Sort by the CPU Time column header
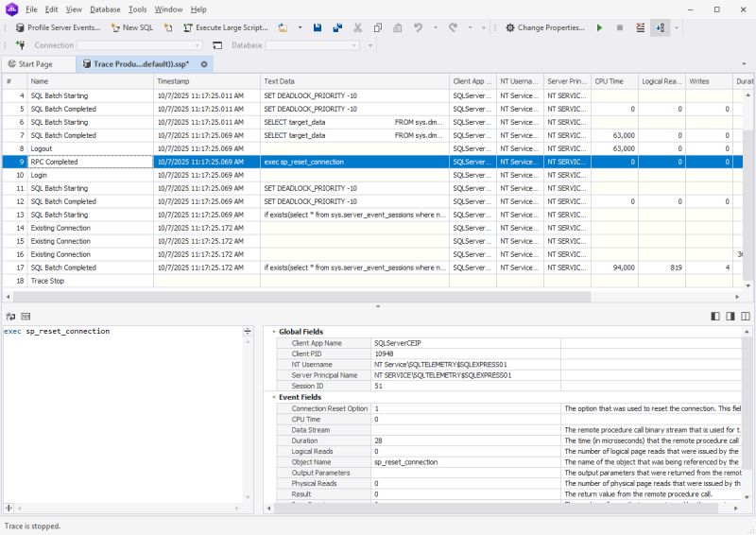 [615, 81]
